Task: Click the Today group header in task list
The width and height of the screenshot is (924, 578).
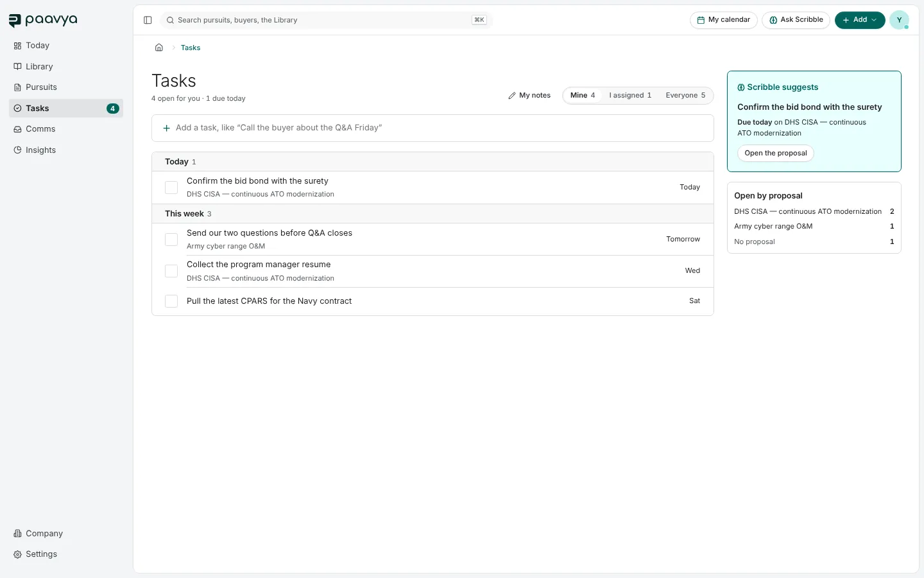Action: click(x=432, y=162)
